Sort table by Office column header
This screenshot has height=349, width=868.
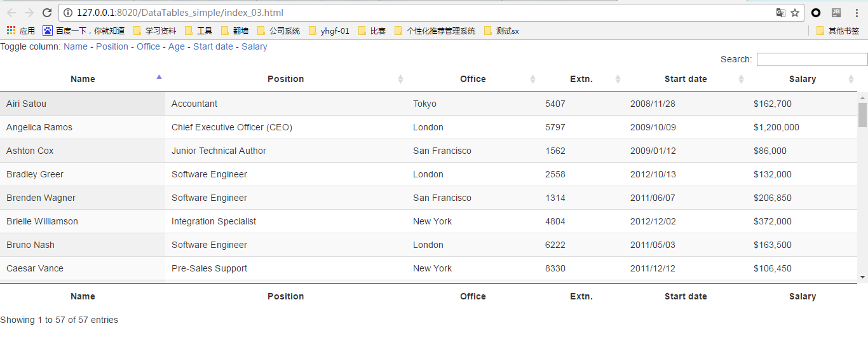point(473,79)
